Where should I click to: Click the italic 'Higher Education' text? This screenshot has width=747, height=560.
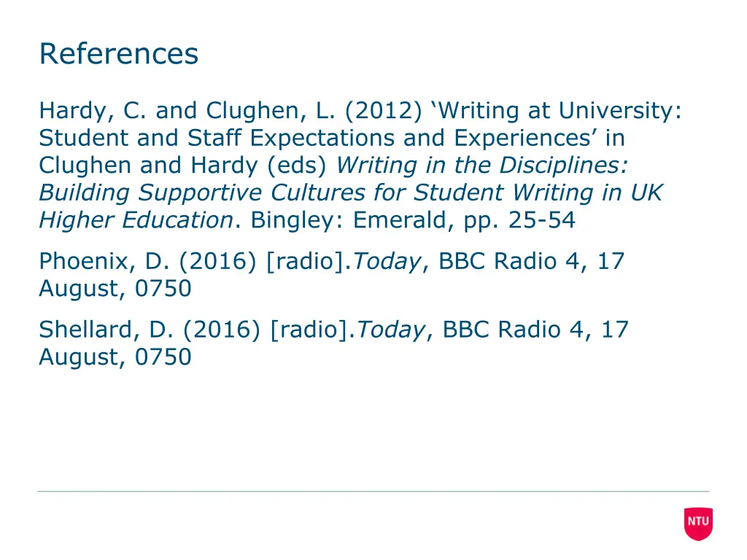point(136,220)
